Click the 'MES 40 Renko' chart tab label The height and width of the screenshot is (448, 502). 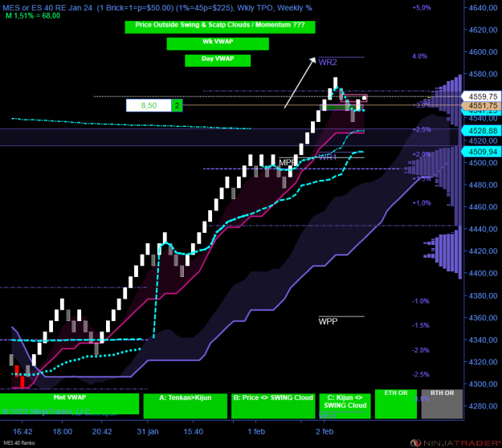point(19,443)
